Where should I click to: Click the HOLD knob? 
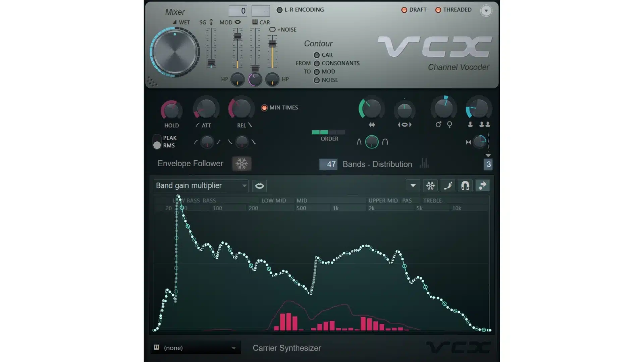pos(171,110)
